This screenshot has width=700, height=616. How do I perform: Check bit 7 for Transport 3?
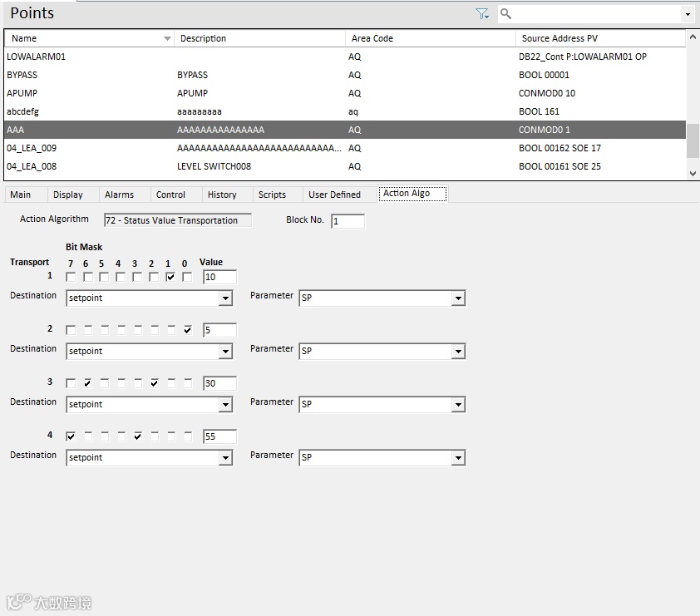(x=71, y=383)
